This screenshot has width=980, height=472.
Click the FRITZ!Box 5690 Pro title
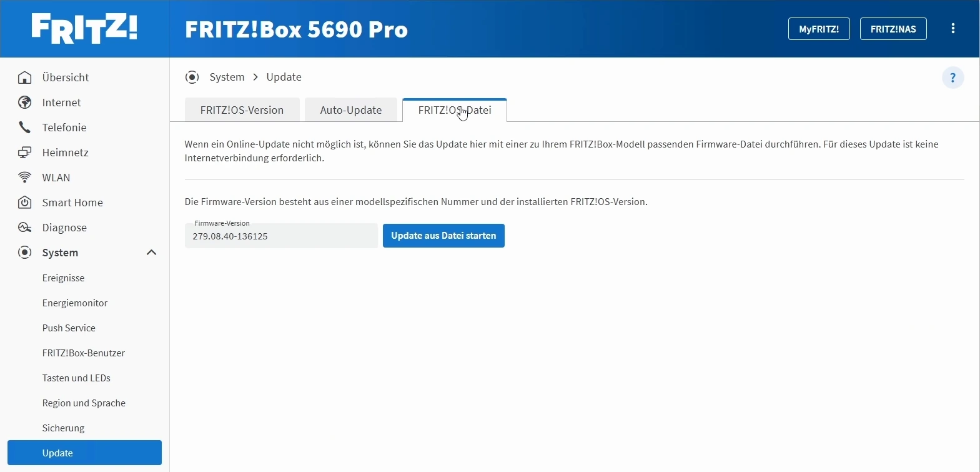[x=297, y=29]
